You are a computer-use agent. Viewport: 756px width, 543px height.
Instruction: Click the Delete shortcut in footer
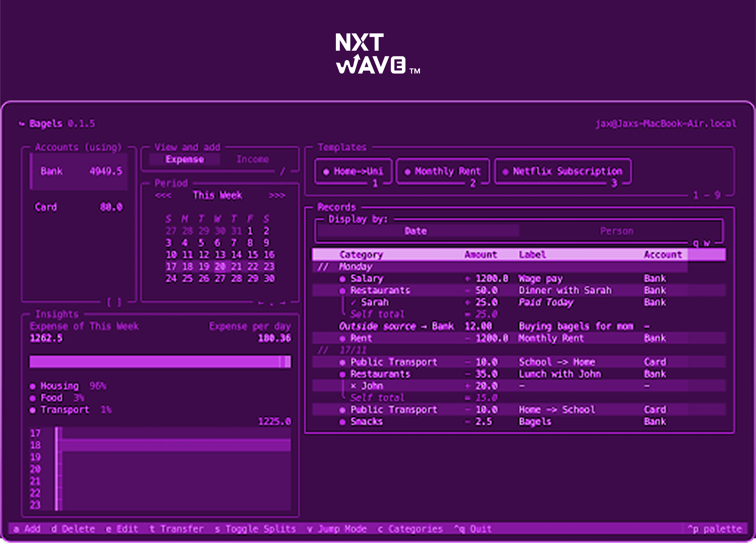click(73, 529)
